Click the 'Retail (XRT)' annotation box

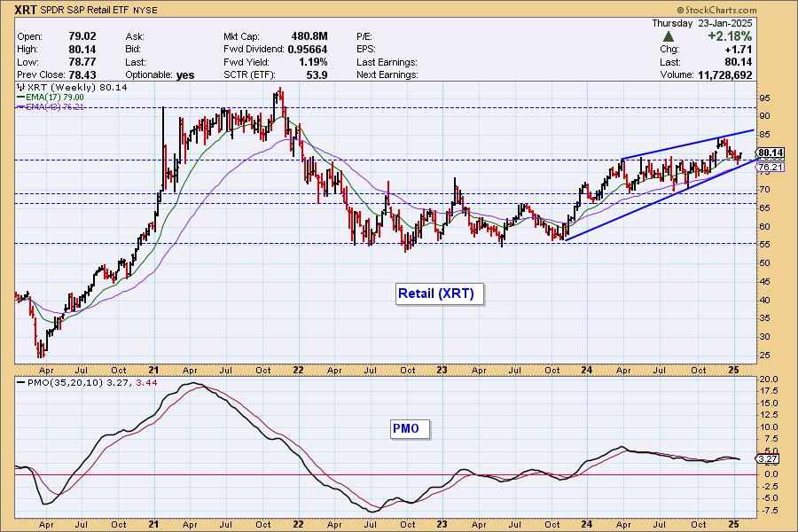[439, 293]
